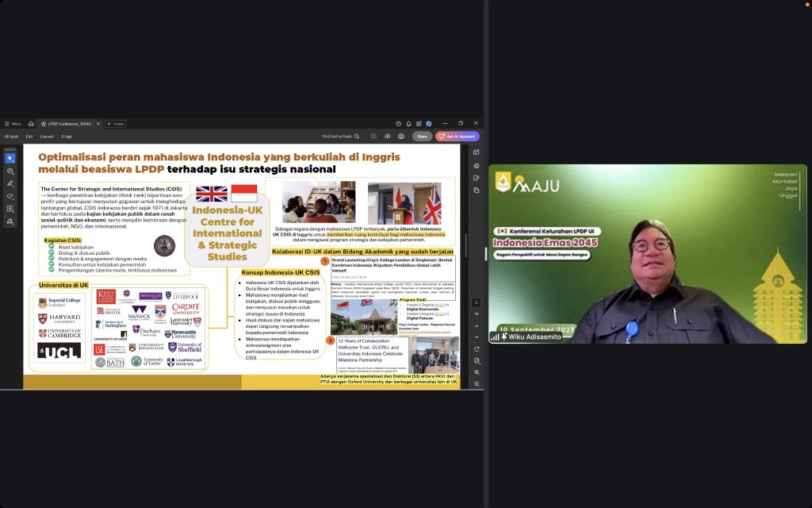812x508 pixels.
Task: Select the arrow selection tool
Action: [x=10, y=158]
